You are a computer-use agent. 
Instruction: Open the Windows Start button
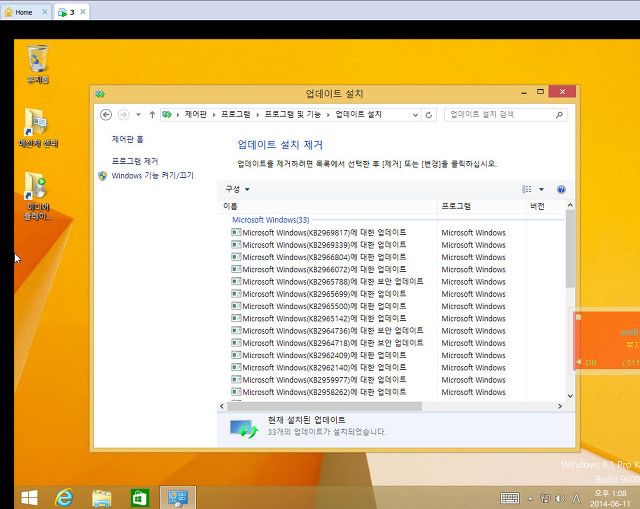tap(29, 498)
